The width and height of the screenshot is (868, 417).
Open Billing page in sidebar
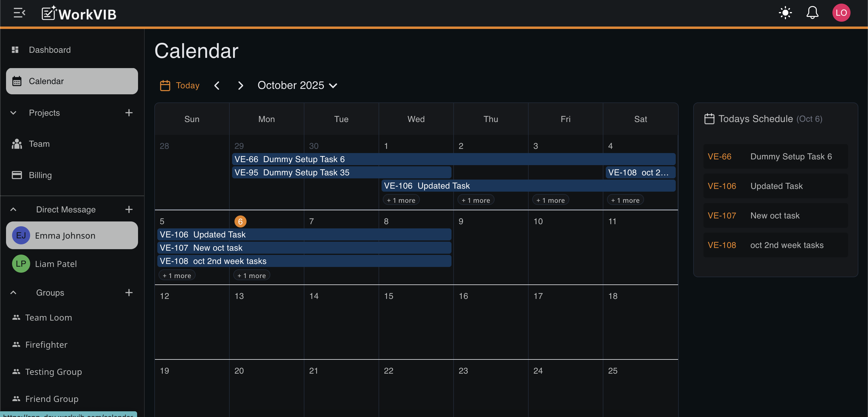pyautogui.click(x=40, y=175)
